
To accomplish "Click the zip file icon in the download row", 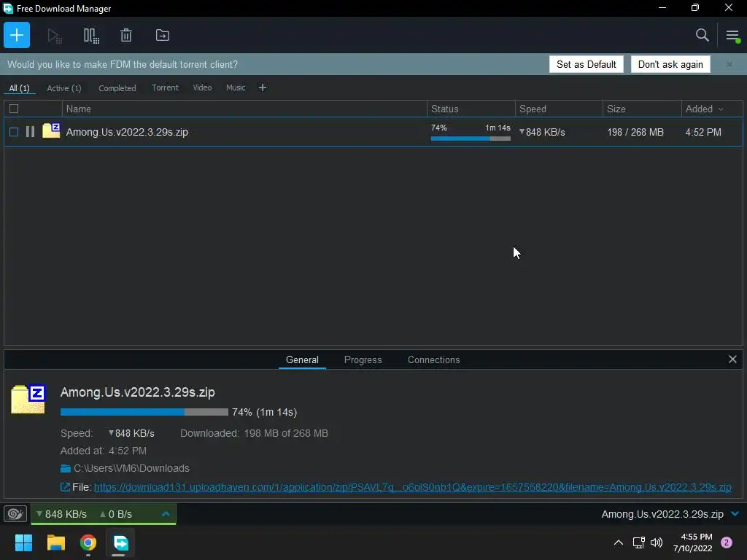I will pyautogui.click(x=51, y=131).
